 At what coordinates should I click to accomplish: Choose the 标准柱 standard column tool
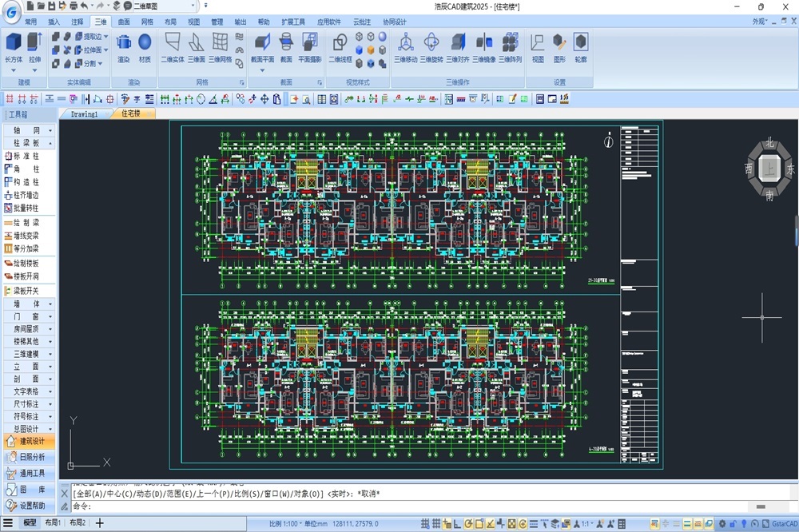[x=26, y=157]
